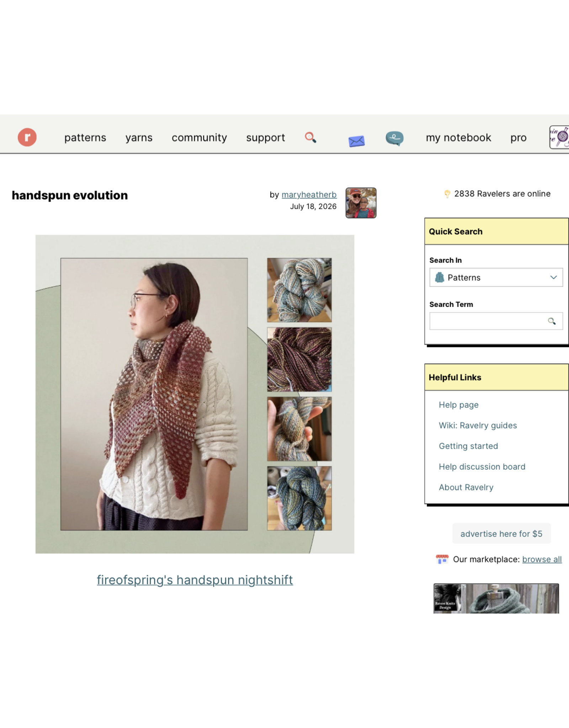Viewport: 569px width, 728px height.
Task: Click the July 18, 2026 date
Action: point(313,207)
